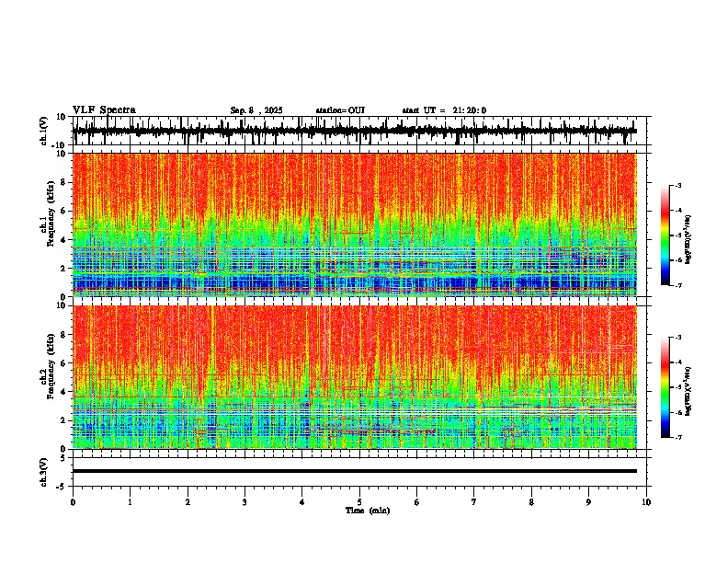This screenshot has height=563, width=728.
Task: Click the time axis tick label '2'
Action: 188,502
